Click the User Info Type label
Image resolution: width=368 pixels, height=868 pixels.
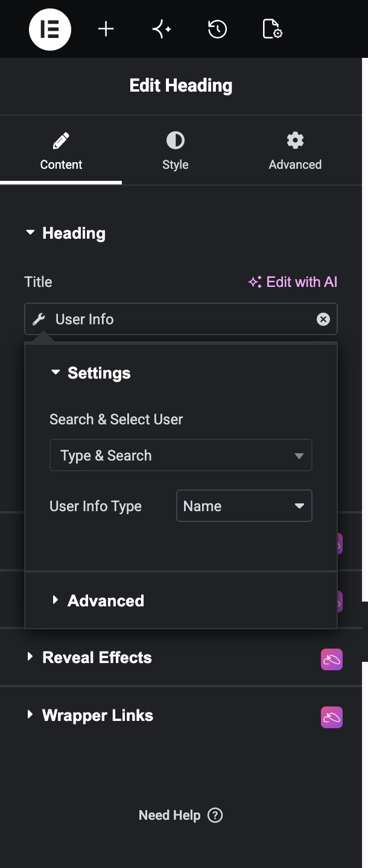[x=95, y=506]
